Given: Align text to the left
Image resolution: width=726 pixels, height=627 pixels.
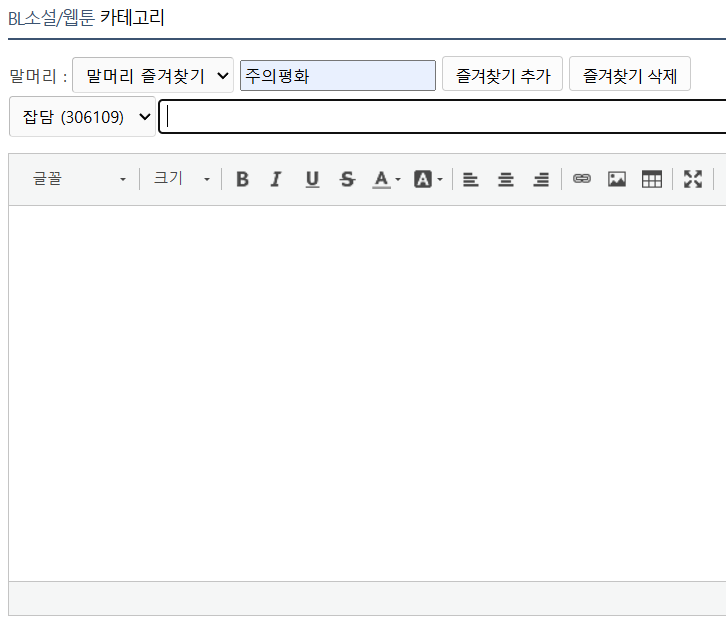Looking at the screenshot, I should 470,179.
